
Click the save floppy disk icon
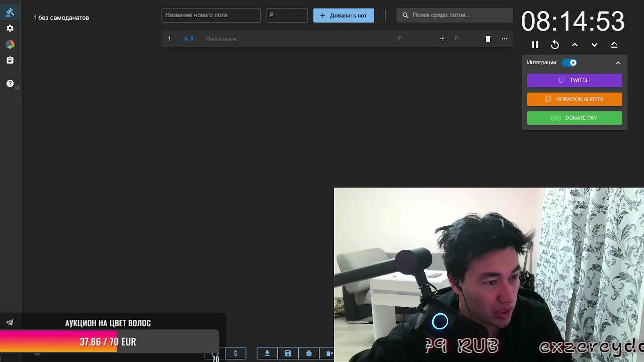[288, 353]
